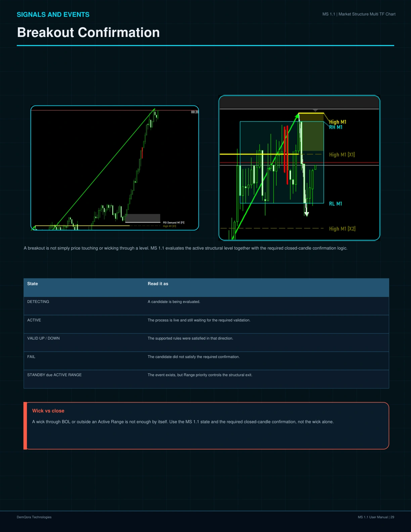Click 'The process is live and still waiting' description
The height and width of the screenshot is (532, 411).
199,320
